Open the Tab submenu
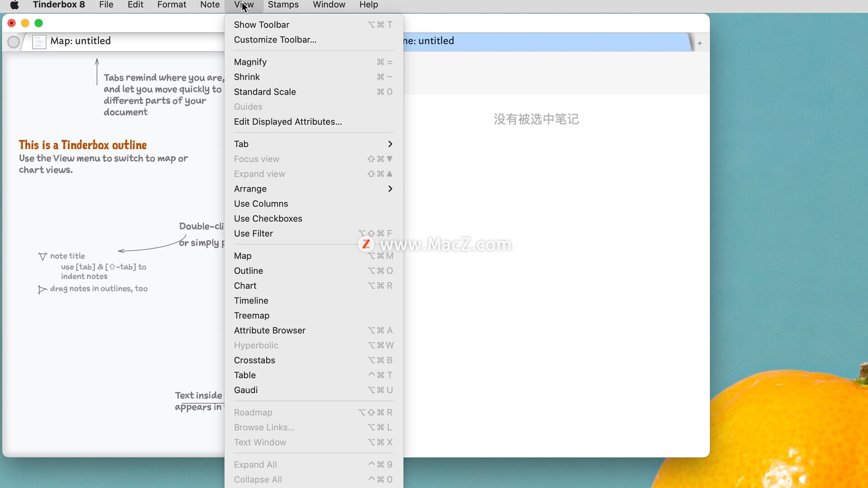The image size is (868, 488). pyautogui.click(x=313, y=144)
